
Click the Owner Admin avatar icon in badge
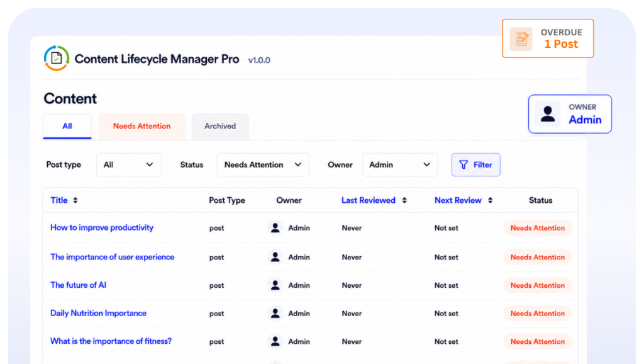[548, 114]
